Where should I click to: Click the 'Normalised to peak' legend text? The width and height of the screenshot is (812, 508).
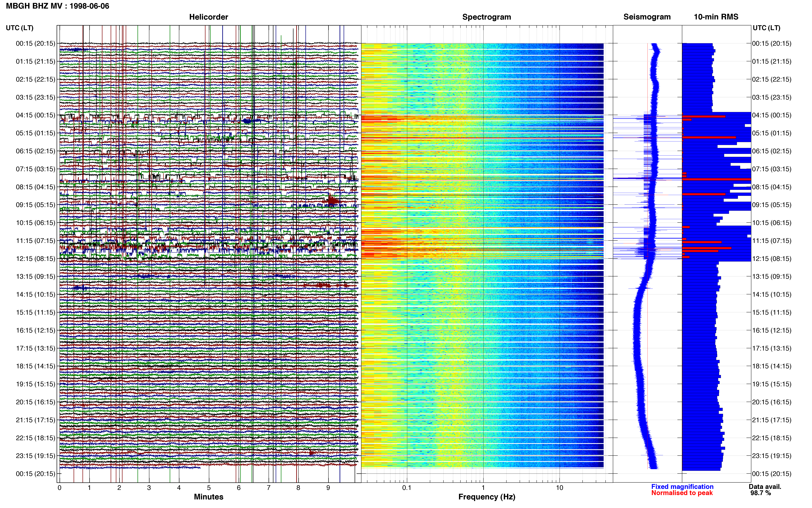pos(682,493)
